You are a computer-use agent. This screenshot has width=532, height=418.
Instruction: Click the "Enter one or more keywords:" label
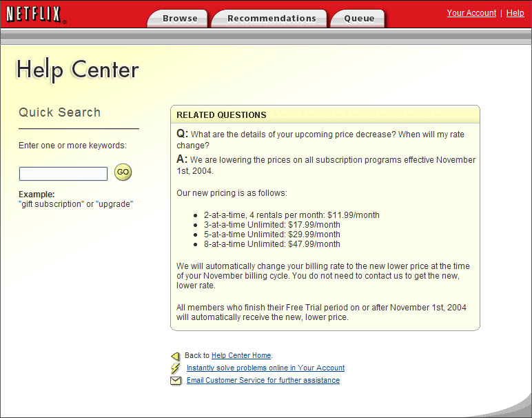tap(72, 146)
